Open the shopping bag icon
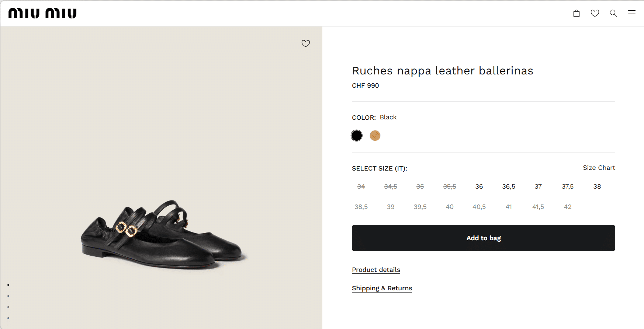The width and height of the screenshot is (644, 329). coord(577,13)
